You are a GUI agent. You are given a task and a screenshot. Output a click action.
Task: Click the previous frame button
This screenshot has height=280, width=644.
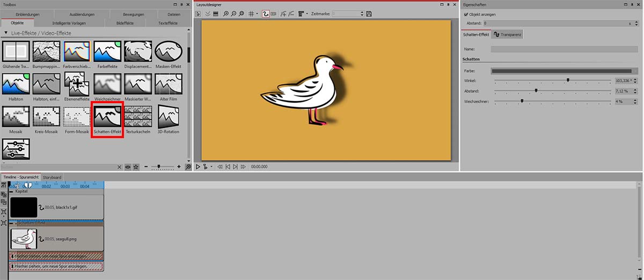(x=228, y=167)
